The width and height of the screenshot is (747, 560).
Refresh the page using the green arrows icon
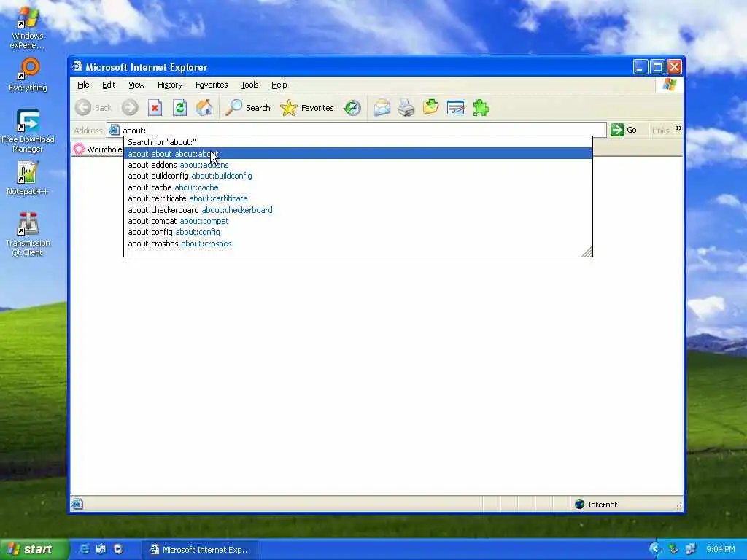point(179,108)
